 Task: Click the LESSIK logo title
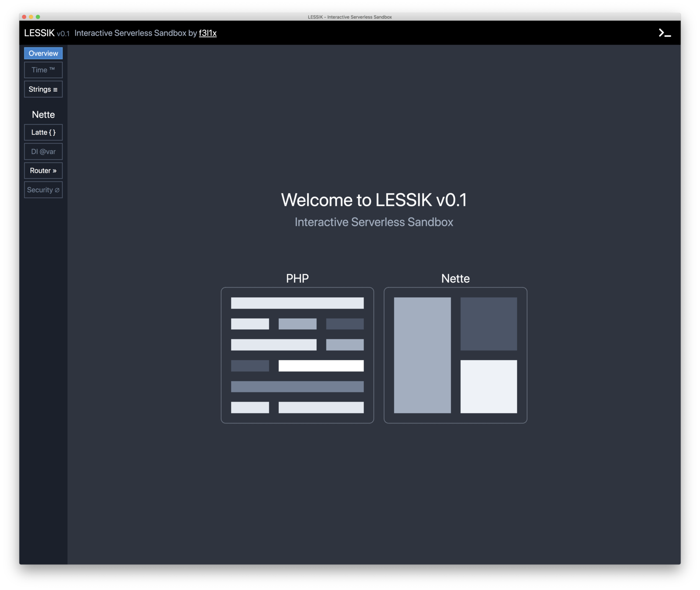point(39,33)
